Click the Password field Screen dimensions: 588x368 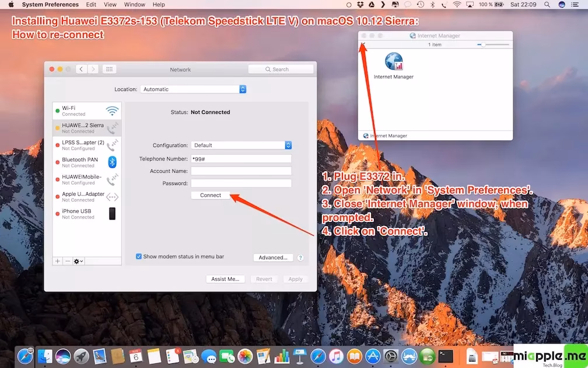tap(241, 183)
